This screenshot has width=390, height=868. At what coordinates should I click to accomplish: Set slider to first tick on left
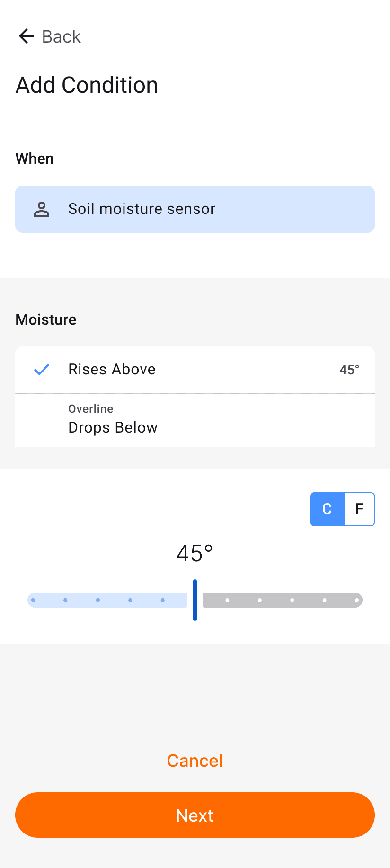coord(33,600)
